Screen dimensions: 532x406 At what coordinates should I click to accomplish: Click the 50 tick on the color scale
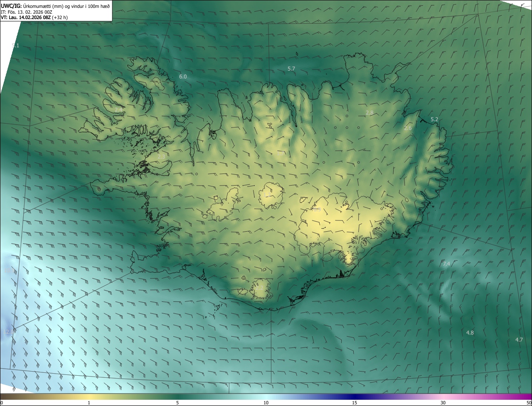click(529, 403)
